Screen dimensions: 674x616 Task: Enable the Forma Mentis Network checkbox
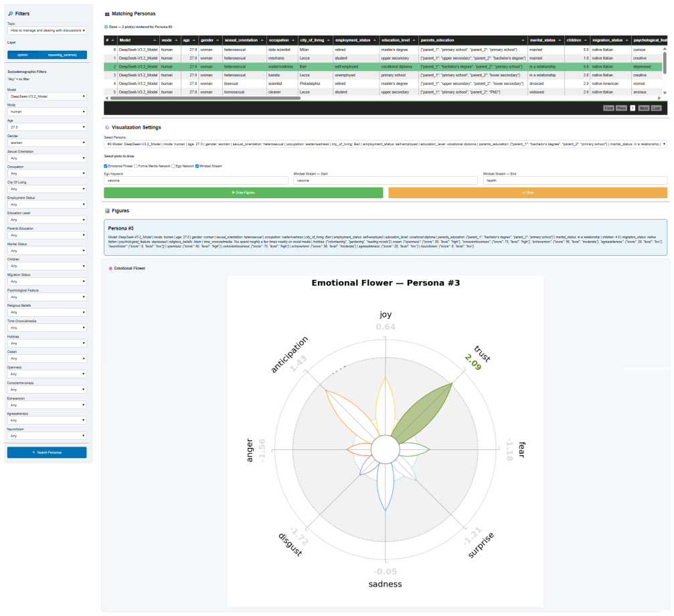pos(136,166)
